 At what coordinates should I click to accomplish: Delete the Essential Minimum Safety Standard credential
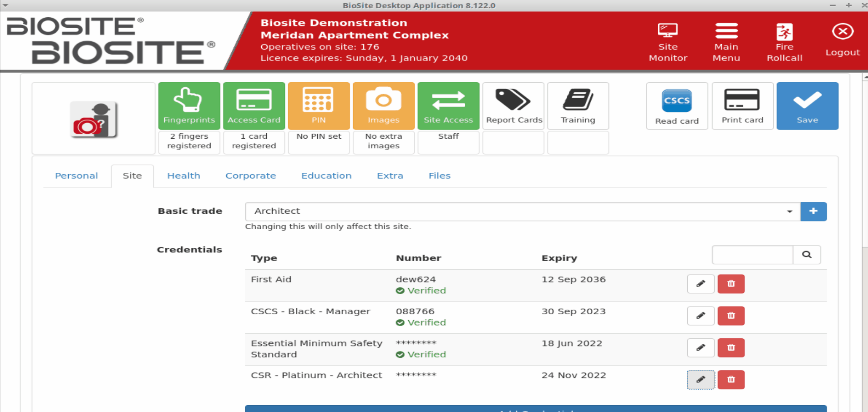731,347
